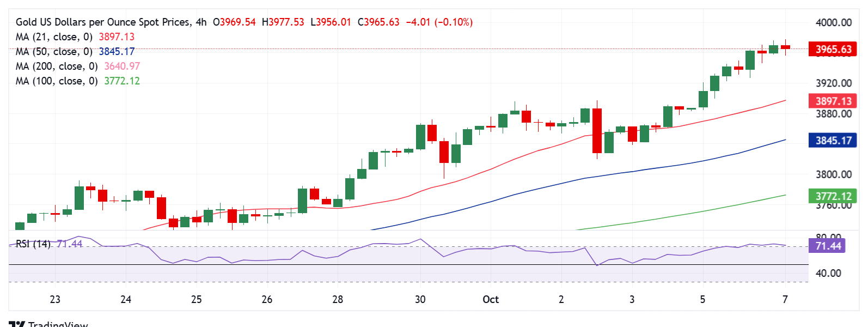Choose the MA (200, close, 0) legend
The height and width of the screenshot is (327, 868).
(x=57, y=66)
